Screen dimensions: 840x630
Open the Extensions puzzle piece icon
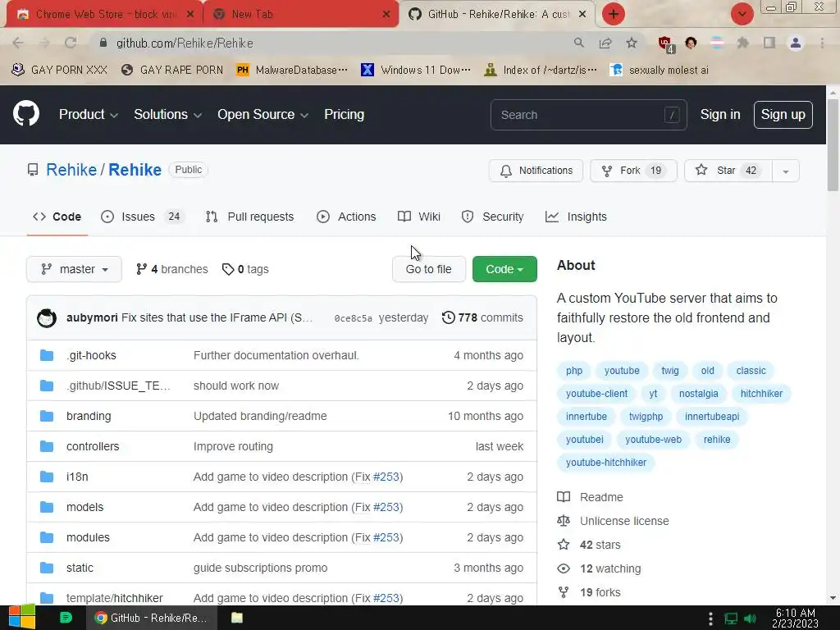(x=742, y=43)
